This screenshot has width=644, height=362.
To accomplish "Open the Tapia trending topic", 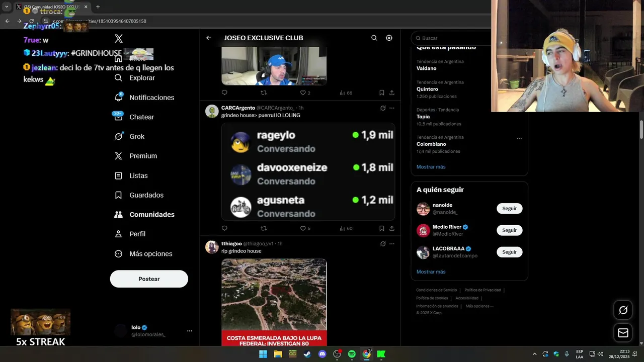I will click(423, 117).
